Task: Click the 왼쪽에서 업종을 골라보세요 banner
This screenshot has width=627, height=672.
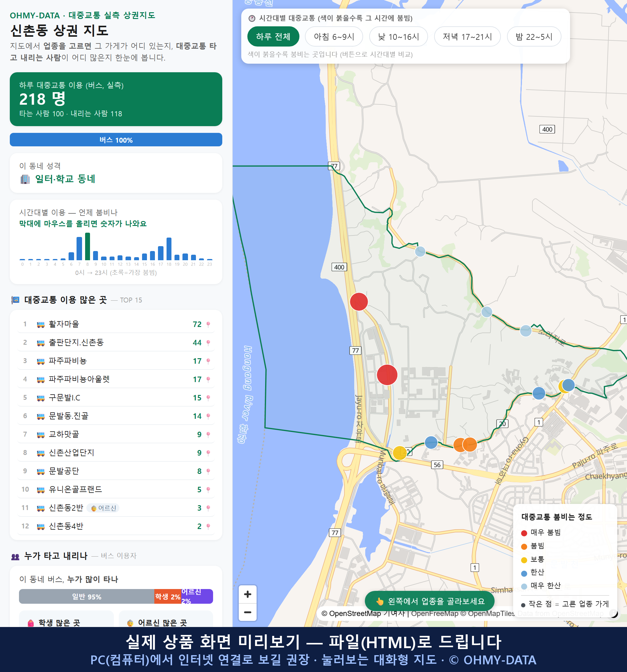Action: click(x=429, y=601)
